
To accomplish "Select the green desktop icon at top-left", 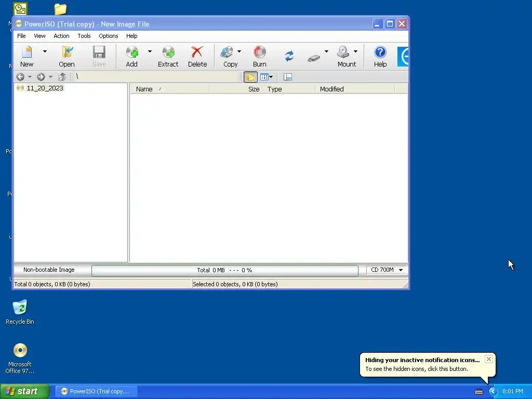I will point(20,9).
